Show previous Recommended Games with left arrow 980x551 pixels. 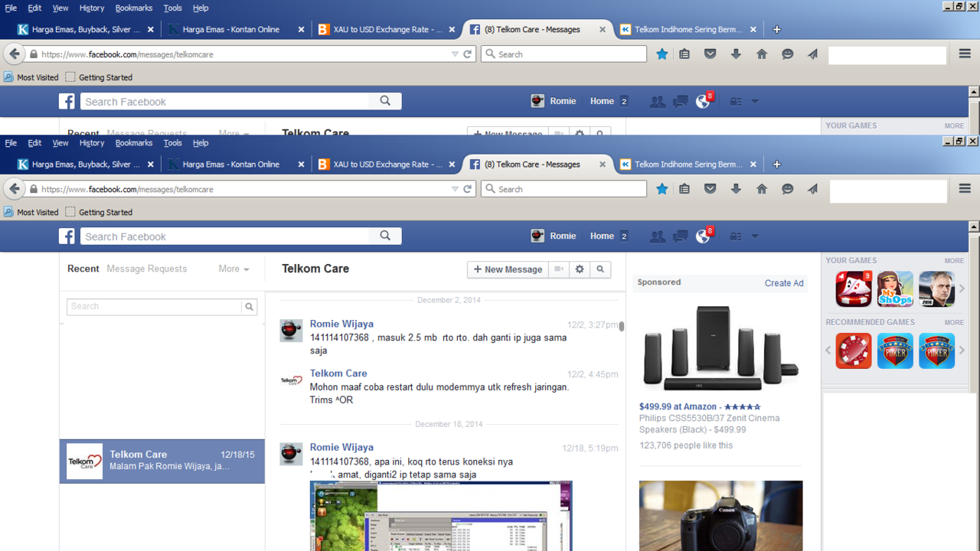pyautogui.click(x=828, y=351)
